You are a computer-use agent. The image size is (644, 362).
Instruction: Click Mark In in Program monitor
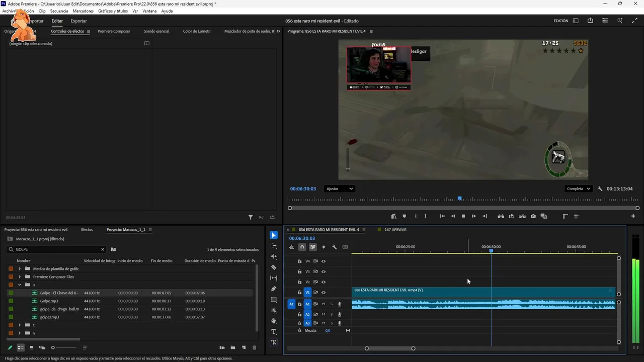[x=416, y=216]
